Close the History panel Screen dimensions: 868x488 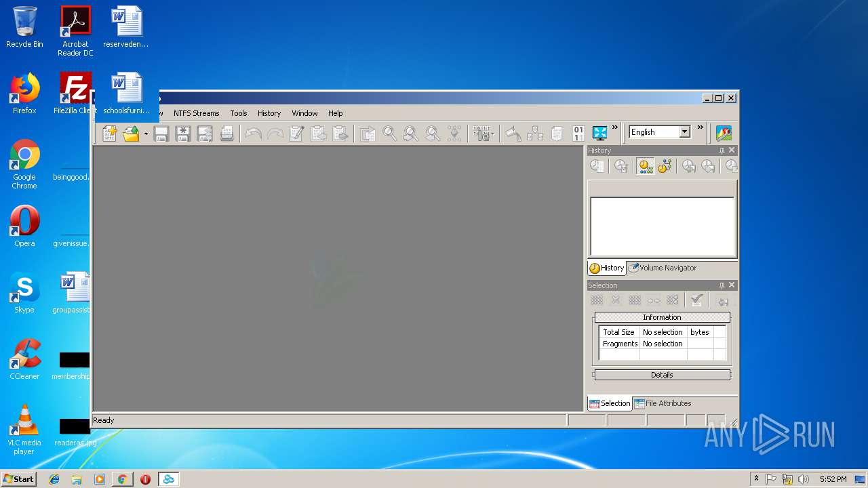point(731,150)
